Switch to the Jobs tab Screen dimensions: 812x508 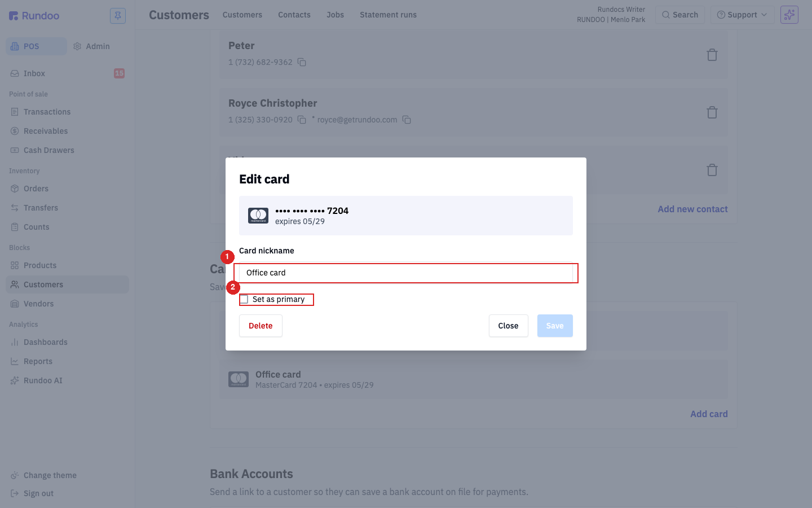(x=335, y=15)
